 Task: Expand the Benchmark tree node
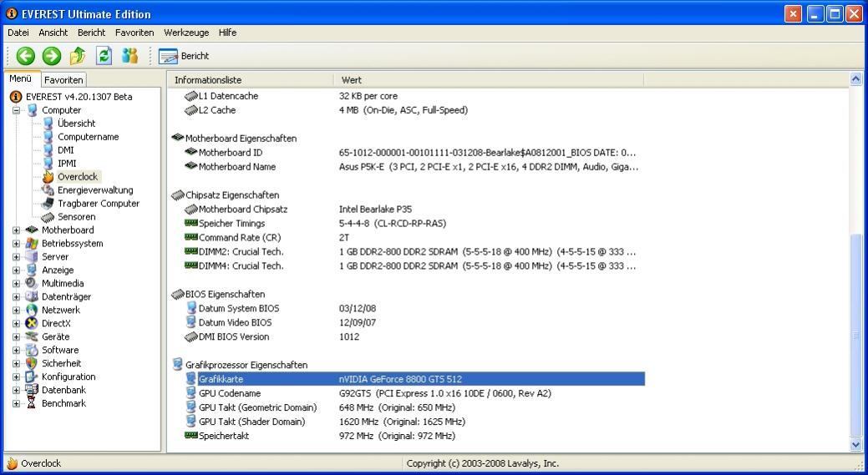click(x=16, y=403)
